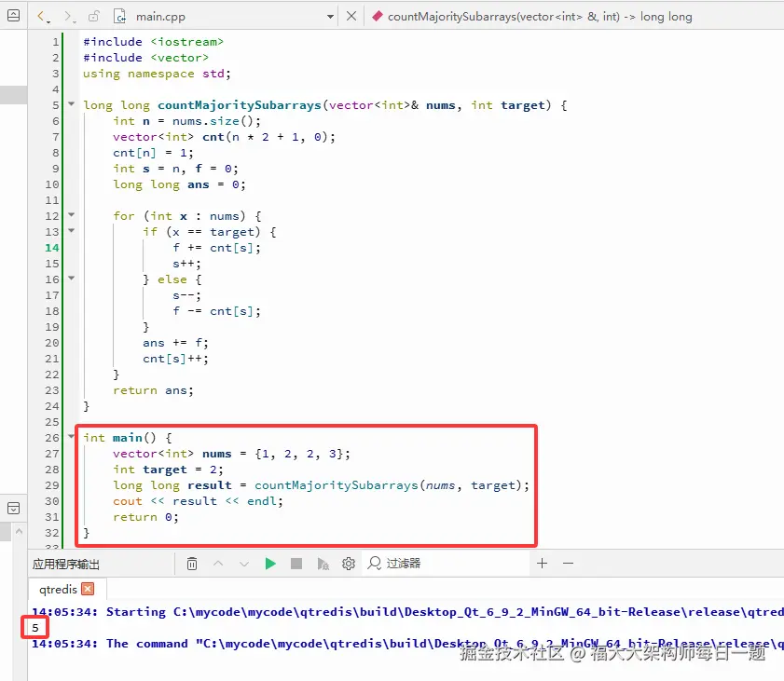Place cursor on 'using namespace std;' line

[x=157, y=74]
